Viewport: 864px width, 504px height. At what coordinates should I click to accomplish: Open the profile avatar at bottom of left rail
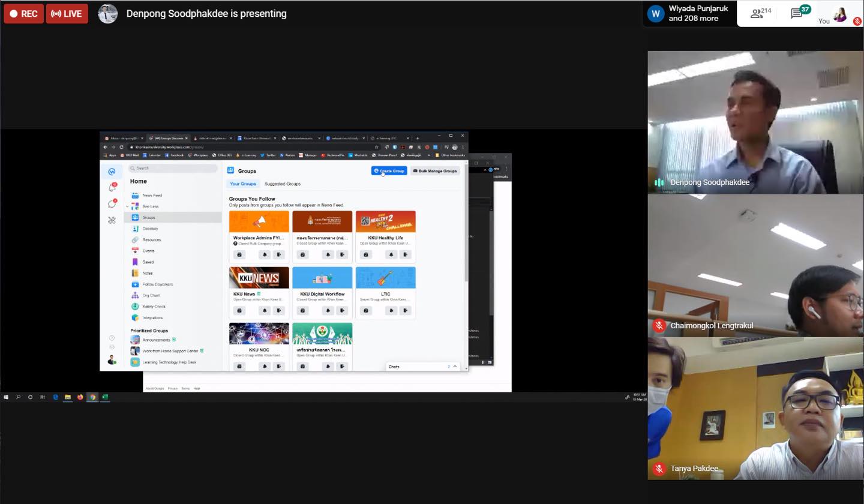click(112, 360)
